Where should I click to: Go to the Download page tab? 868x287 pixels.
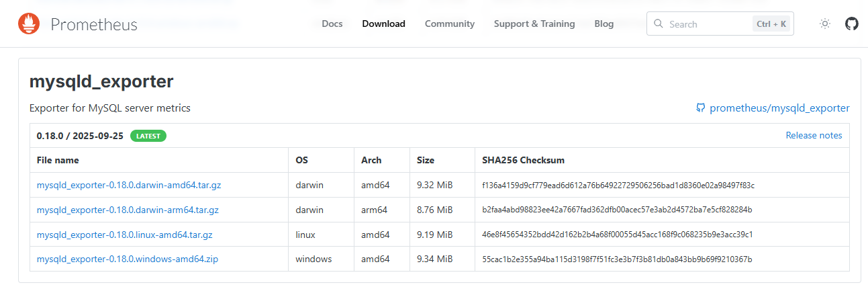(383, 24)
